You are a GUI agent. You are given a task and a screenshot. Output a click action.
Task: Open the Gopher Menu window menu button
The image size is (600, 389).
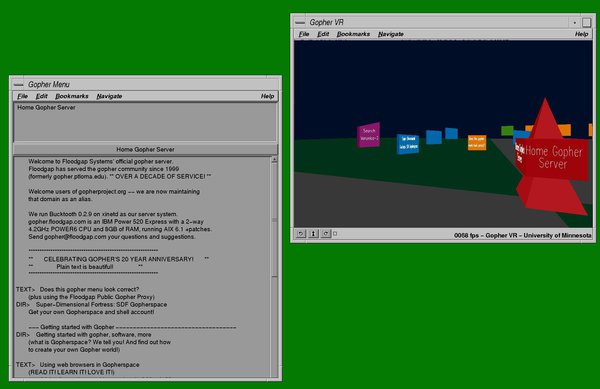[18, 85]
